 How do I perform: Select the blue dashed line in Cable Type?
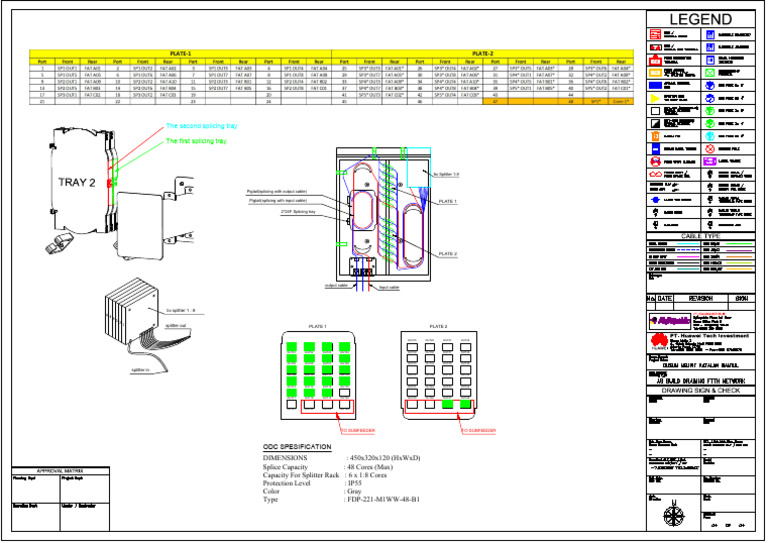[x=688, y=250]
